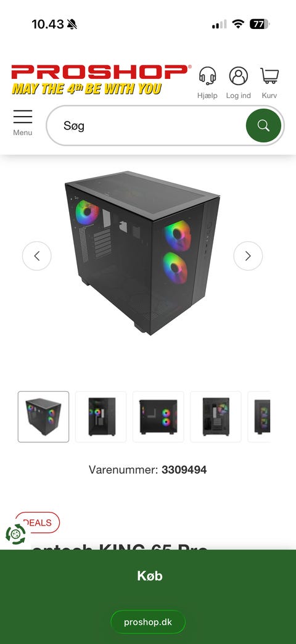Screen dimensions: 296x644
Task: Click the green search magnifier button
Action: pyautogui.click(x=263, y=126)
